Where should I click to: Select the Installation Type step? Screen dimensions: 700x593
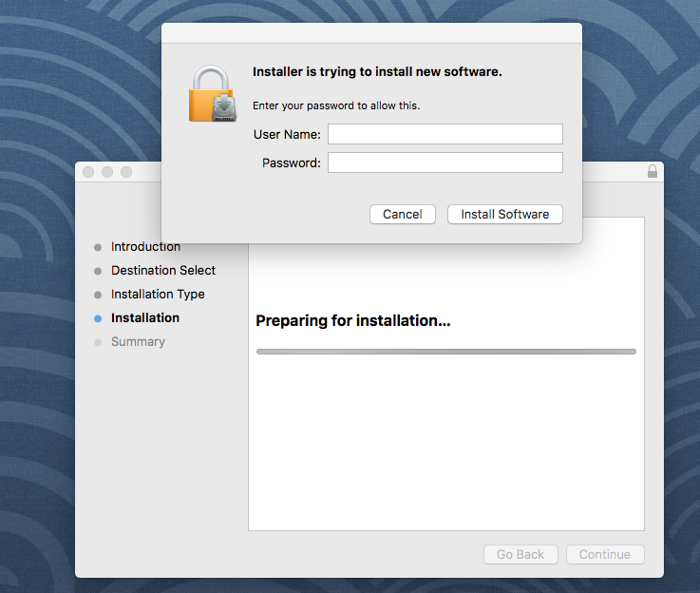158,295
